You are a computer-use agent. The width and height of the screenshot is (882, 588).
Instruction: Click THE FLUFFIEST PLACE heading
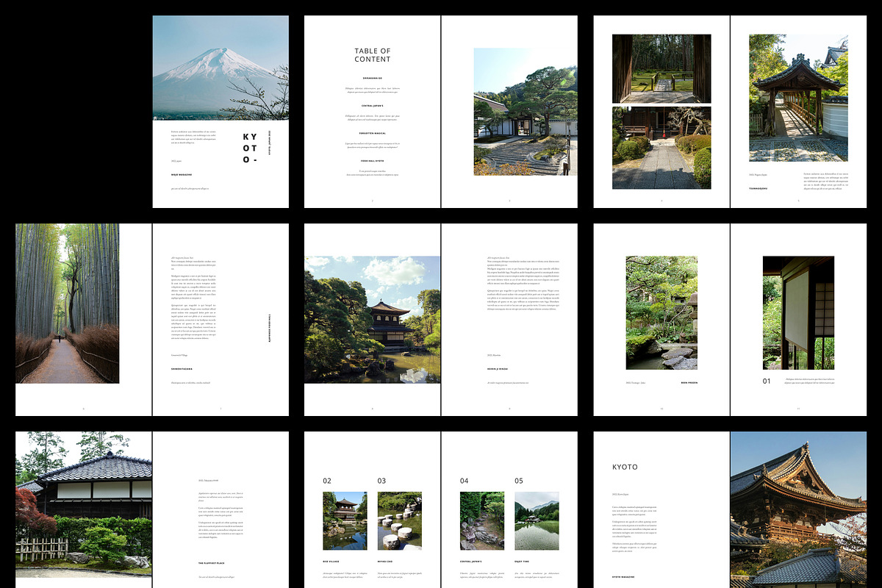(x=209, y=563)
